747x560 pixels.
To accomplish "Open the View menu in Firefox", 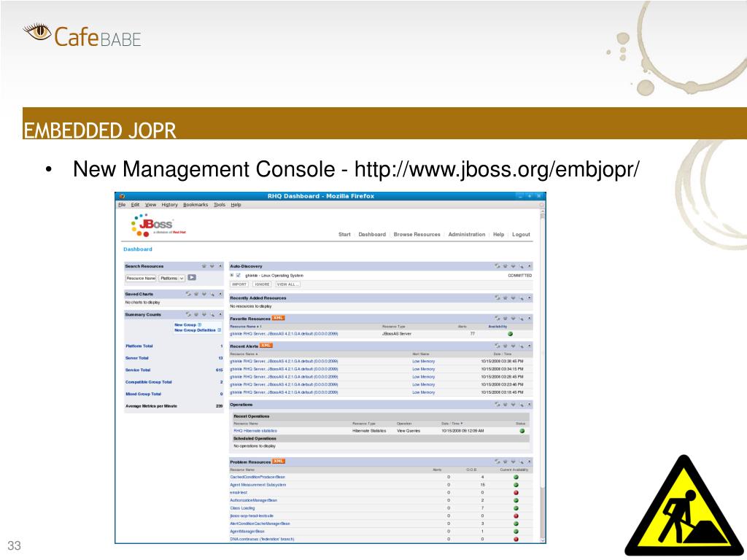I will 150,205.
